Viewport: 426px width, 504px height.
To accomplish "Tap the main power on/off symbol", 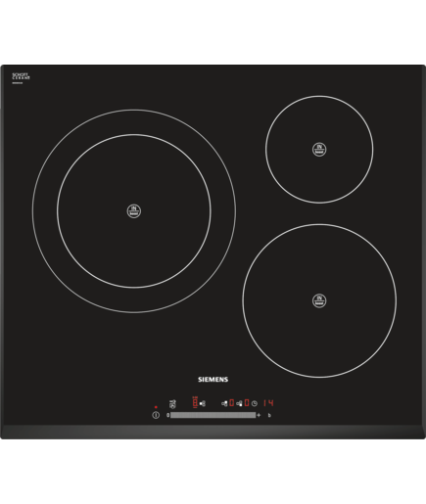I will click(156, 415).
